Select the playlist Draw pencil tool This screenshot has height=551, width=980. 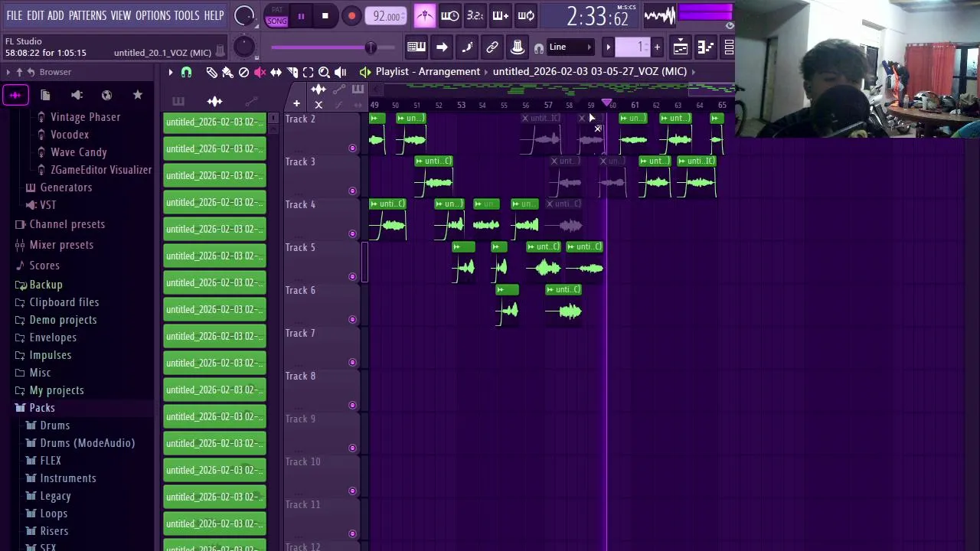point(211,72)
